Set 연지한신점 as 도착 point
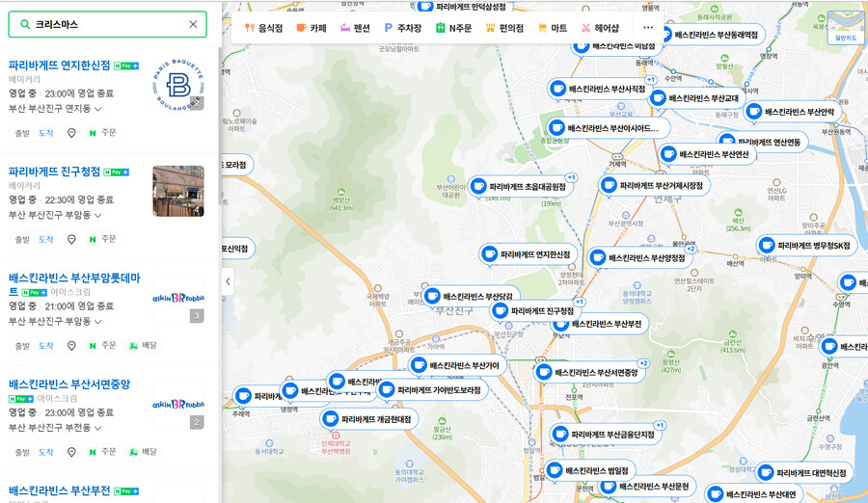Viewport: 868px width, 503px height. point(46,133)
